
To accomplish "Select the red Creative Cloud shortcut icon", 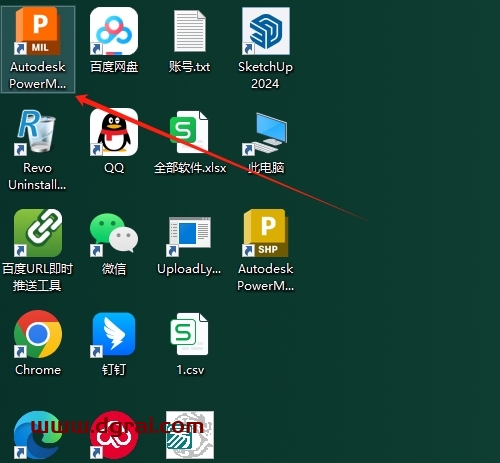I will click(114, 435).
